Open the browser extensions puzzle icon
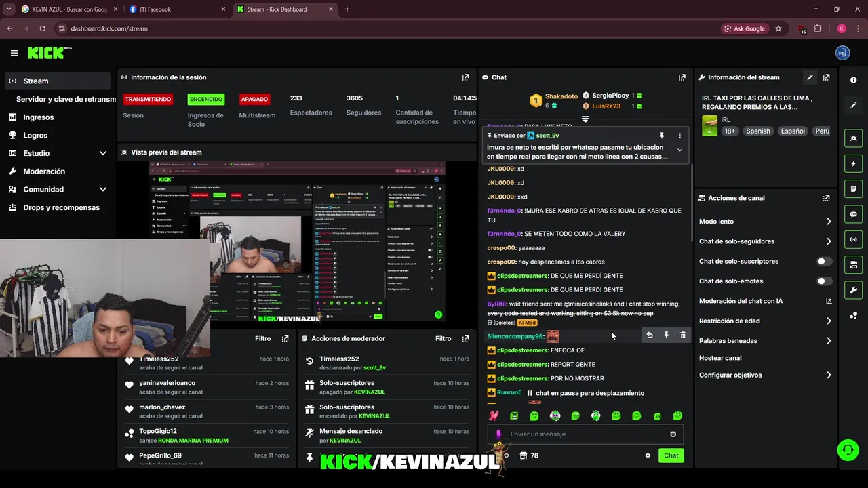Viewport: 868px width, 488px height. pyautogui.click(x=817, y=28)
